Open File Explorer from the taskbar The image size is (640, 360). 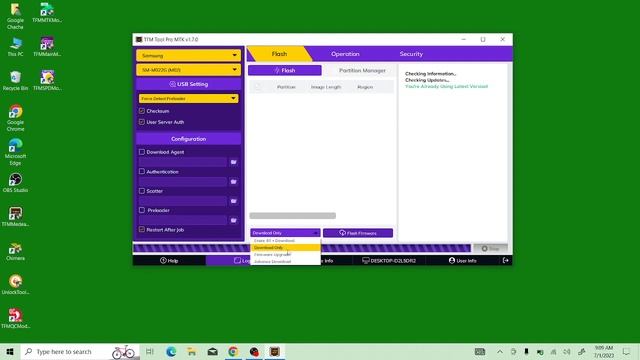[x=191, y=351]
